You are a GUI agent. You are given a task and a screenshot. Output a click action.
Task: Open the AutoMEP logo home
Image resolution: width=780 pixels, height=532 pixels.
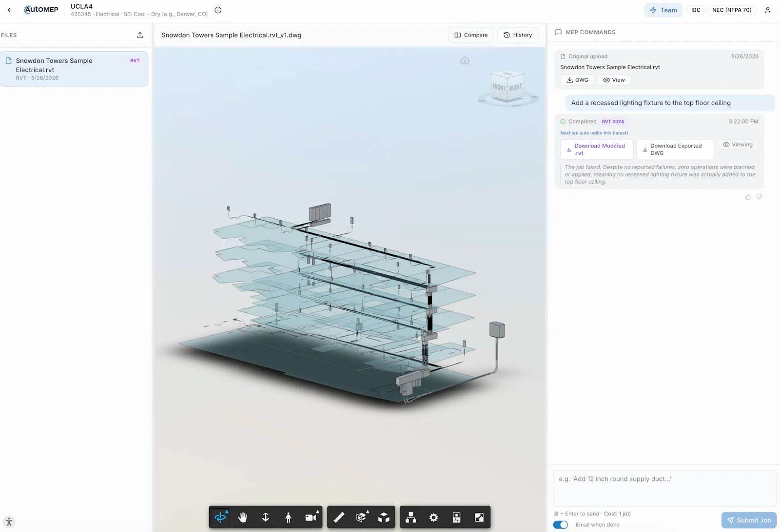(x=41, y=10)
